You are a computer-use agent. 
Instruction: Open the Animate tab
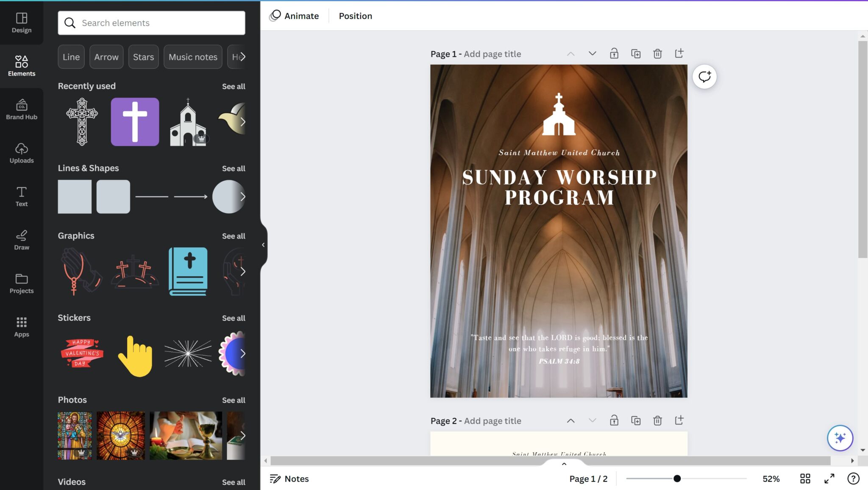301,16
